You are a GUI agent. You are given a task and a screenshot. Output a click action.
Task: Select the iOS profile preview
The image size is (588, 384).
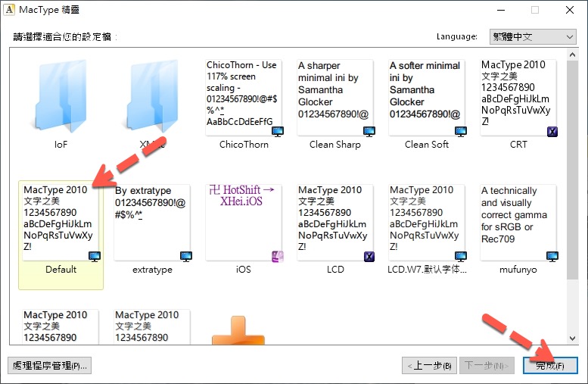tap(244, 222)
